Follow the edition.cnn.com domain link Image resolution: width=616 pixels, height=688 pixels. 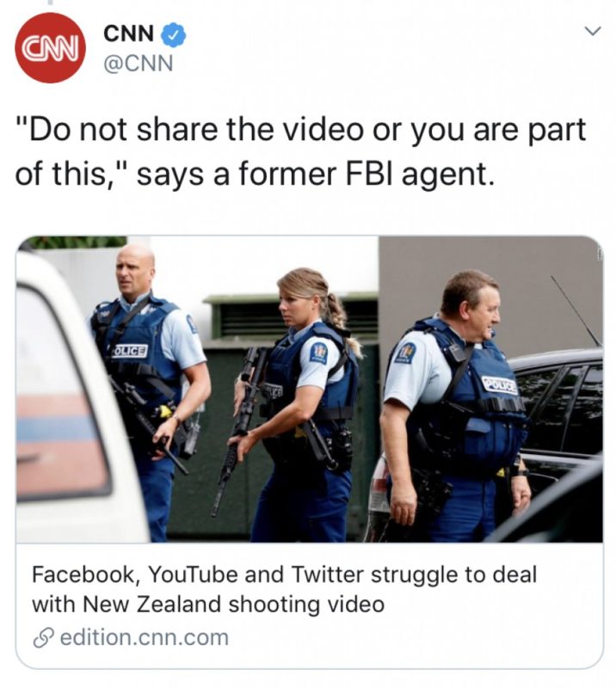(144, 637)
